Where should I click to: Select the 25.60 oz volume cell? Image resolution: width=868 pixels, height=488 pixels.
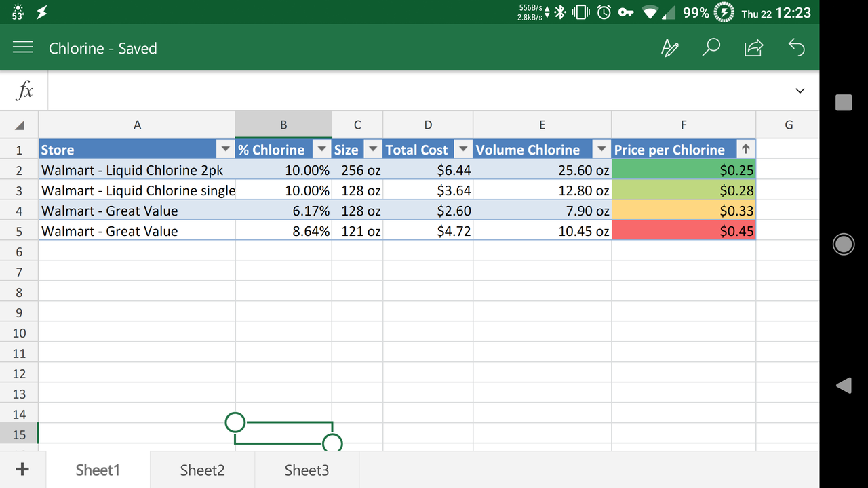click(x=542, y=170)
